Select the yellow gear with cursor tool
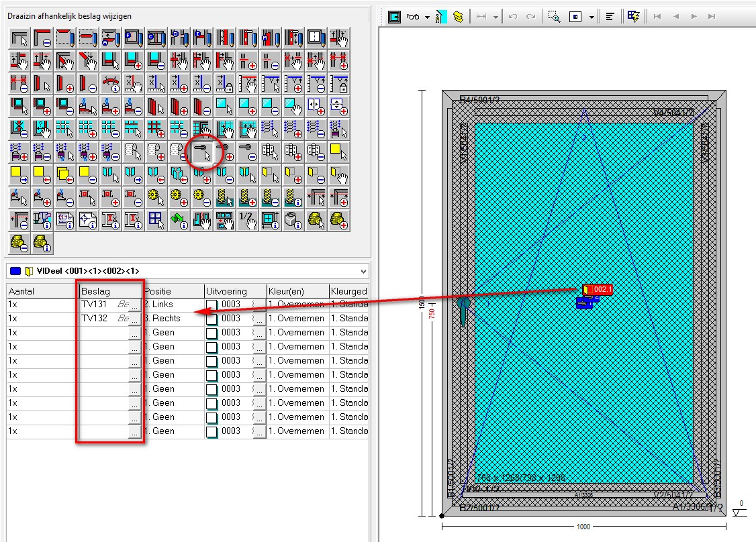Screen dimensions: 756x542 157,197
